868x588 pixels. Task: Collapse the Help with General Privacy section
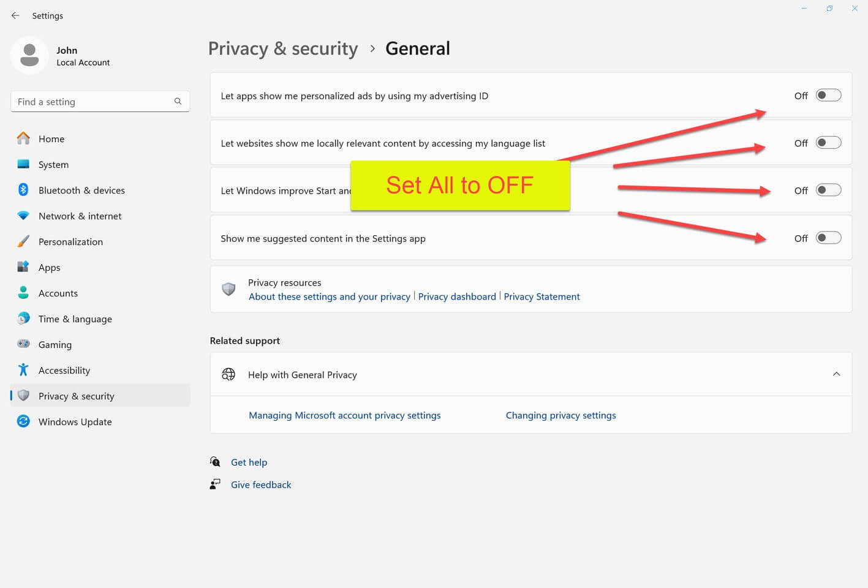836,374
